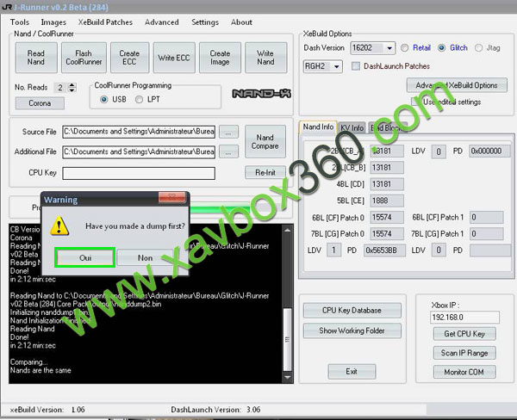The image size is (517, 420).
Task: Click the Scan IP Range button
Action: click(464, 353)
